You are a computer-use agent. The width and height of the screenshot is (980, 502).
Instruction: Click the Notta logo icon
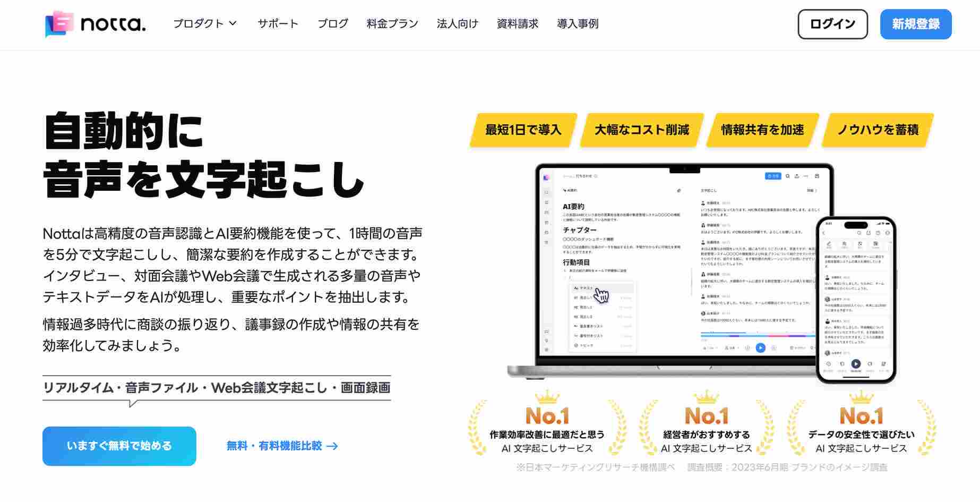click(59, 24)
